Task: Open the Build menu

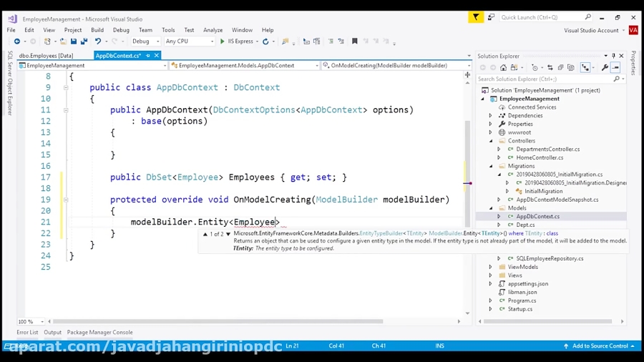Action: tap(97, 30)
